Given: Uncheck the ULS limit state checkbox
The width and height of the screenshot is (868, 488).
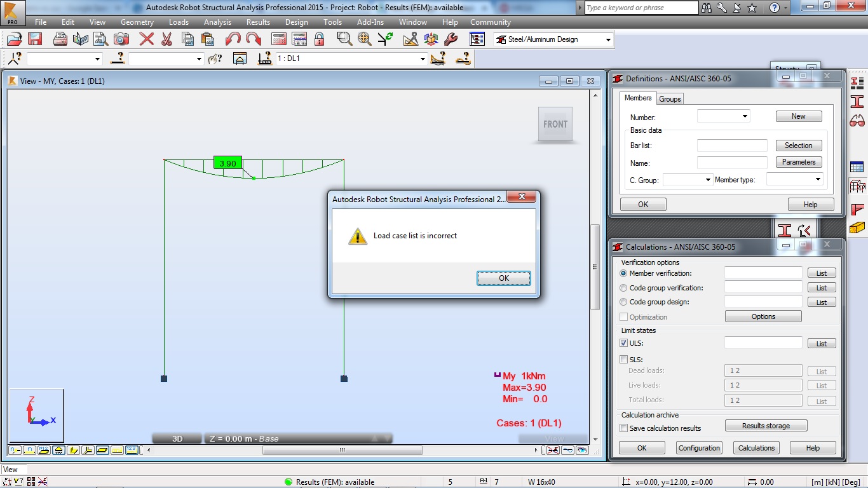Looking at the screenshot, I should (x=623, y=343).
